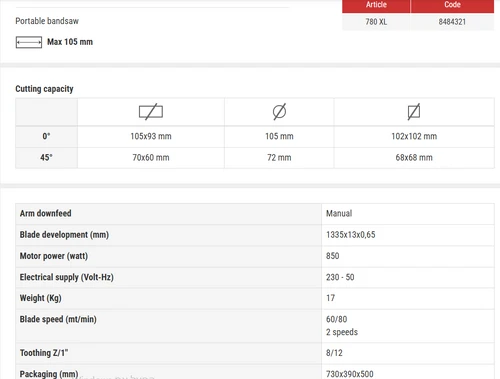The width and height of the screenshot is (500, 379).
Task: Click the Max 105 mm label
Action: [x=70, y=42]
